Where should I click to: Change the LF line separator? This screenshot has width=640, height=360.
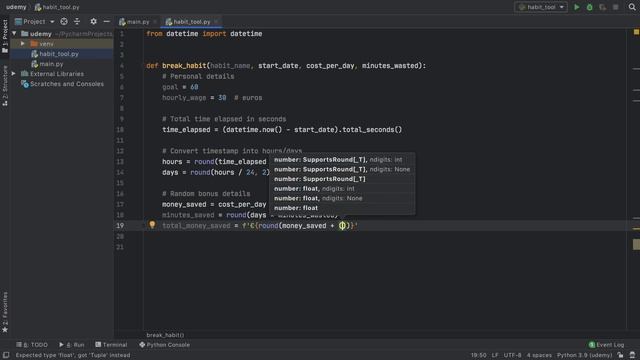(x=495, y=355)
